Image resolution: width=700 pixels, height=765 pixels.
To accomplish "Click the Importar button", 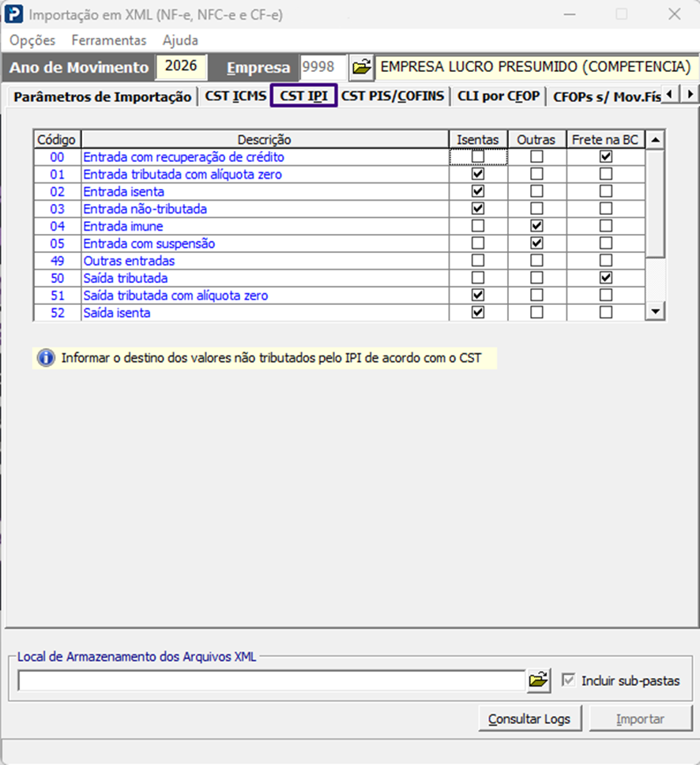I will pos(641,718).
